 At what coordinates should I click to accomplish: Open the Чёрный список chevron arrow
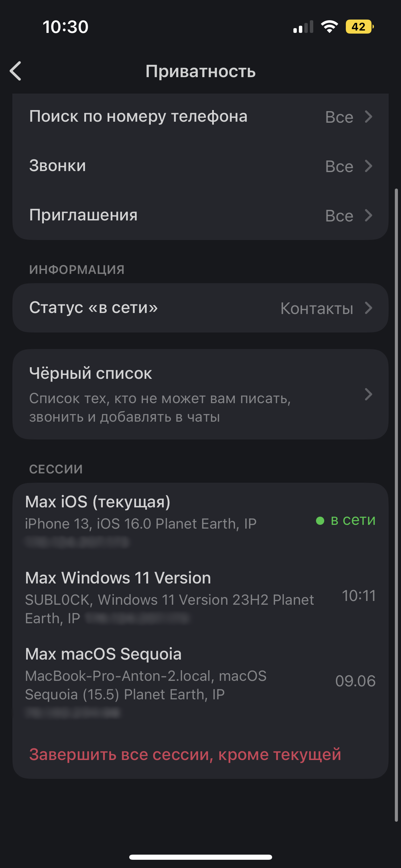click(368, 395)
